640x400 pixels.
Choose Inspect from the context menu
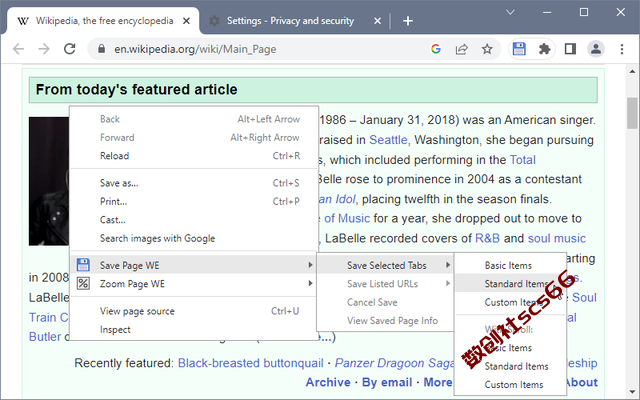pyautogui.click(x=194, y=329)
